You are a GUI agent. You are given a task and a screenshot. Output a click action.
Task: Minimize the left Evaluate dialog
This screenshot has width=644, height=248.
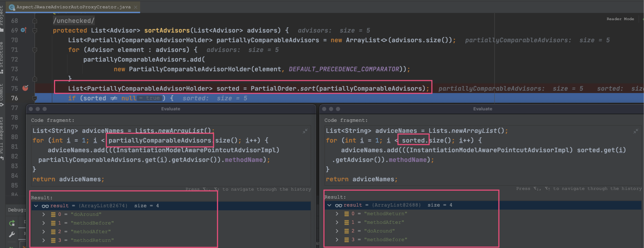point(38,109)
